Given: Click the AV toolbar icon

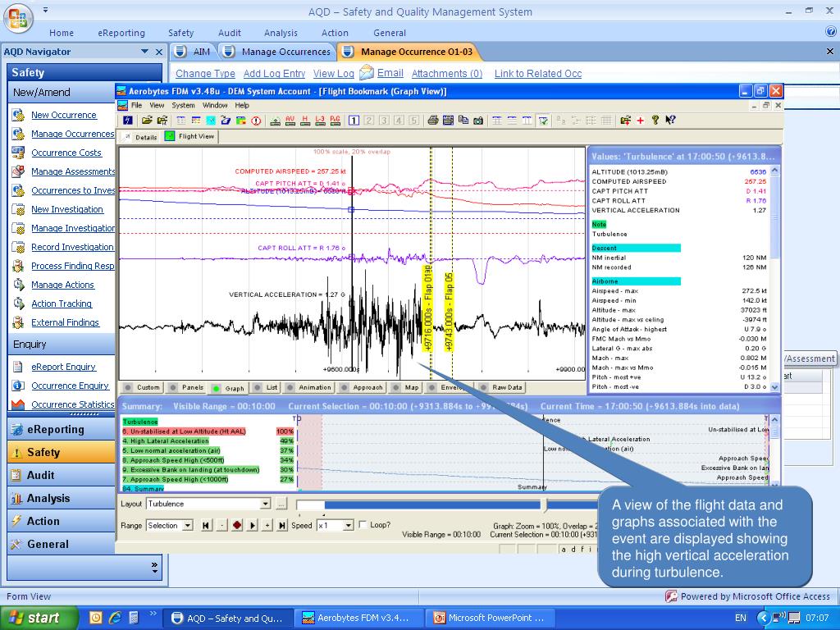Looking at the screenshot, I should pyautogui.click(x=290, y=121).
